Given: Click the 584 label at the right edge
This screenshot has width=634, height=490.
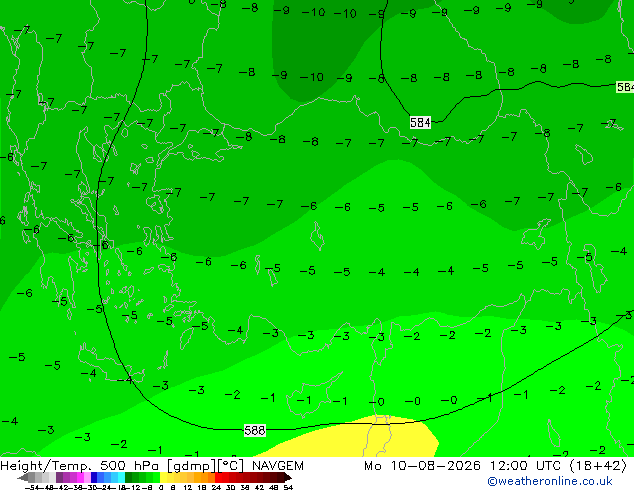Looking at the screenshot, I should 625,87.
